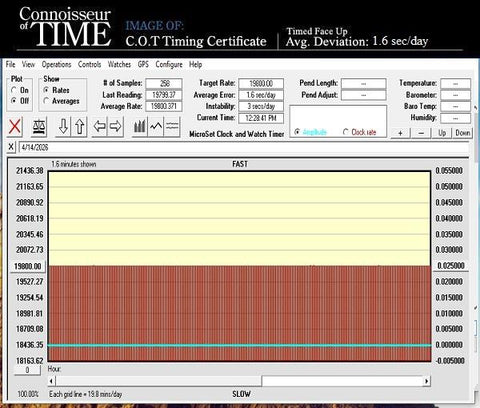Viewport: 480px width, 408px height.
Task: Select the bar graph plot icon
Action: click(x=139, y=127)
